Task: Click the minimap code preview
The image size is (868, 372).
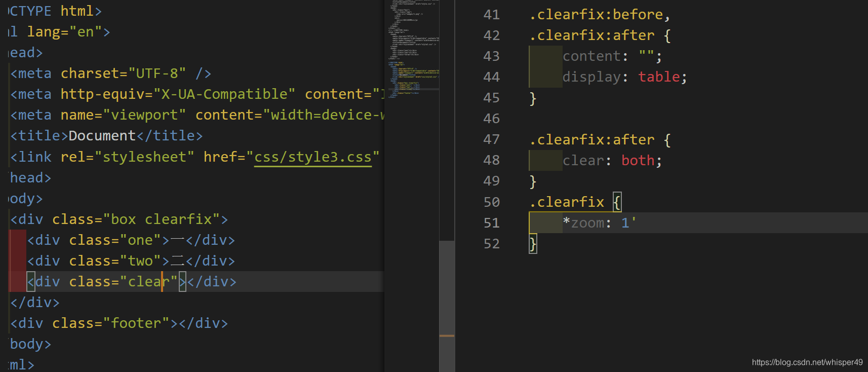Action: coord(414,49)
